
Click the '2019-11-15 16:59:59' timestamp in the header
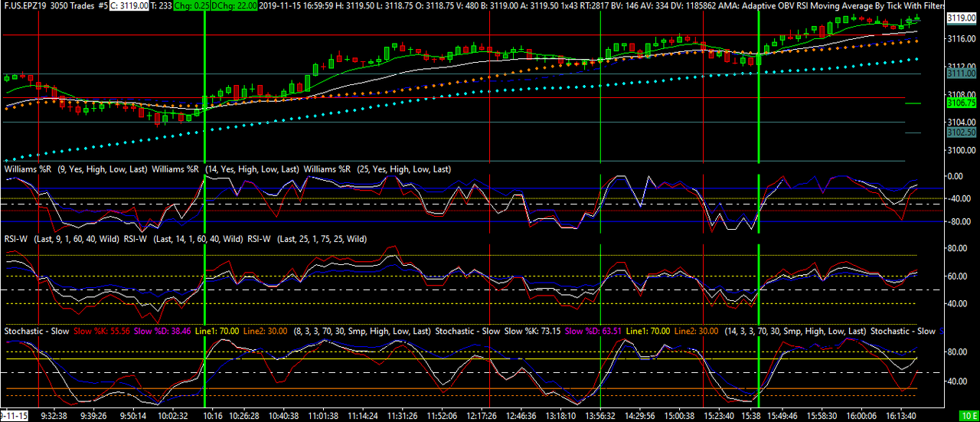pyautogui.click(x=296, y=5)
